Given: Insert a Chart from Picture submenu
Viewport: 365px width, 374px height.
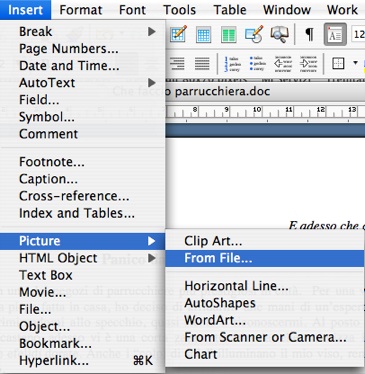Looking at the screenshot, I should click(265, 354).
